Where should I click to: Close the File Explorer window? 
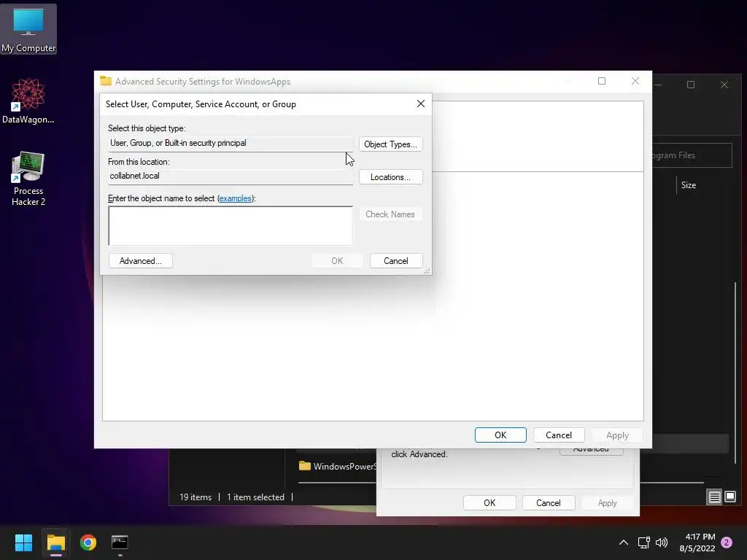[724, 85]
